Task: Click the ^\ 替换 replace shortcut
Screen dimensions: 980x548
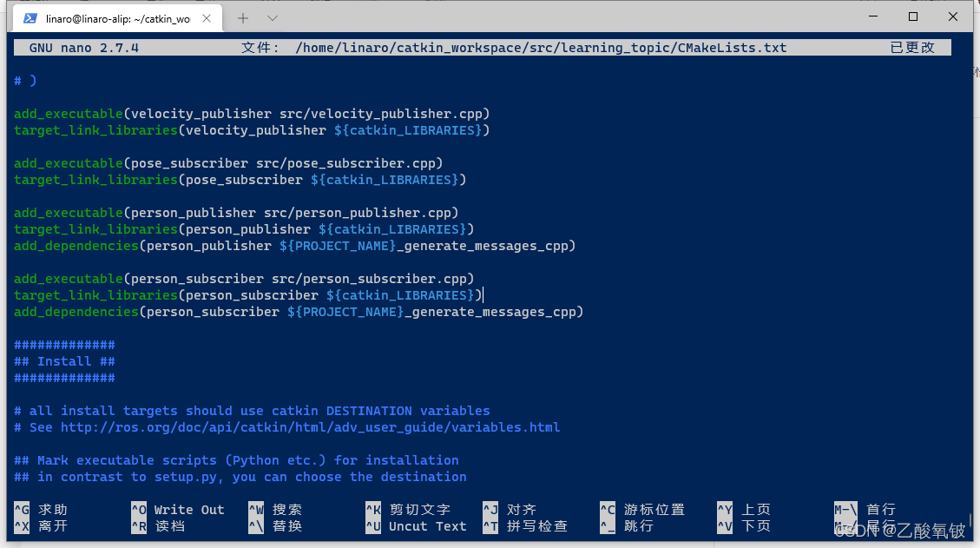Action: click(x=275, y=526)
